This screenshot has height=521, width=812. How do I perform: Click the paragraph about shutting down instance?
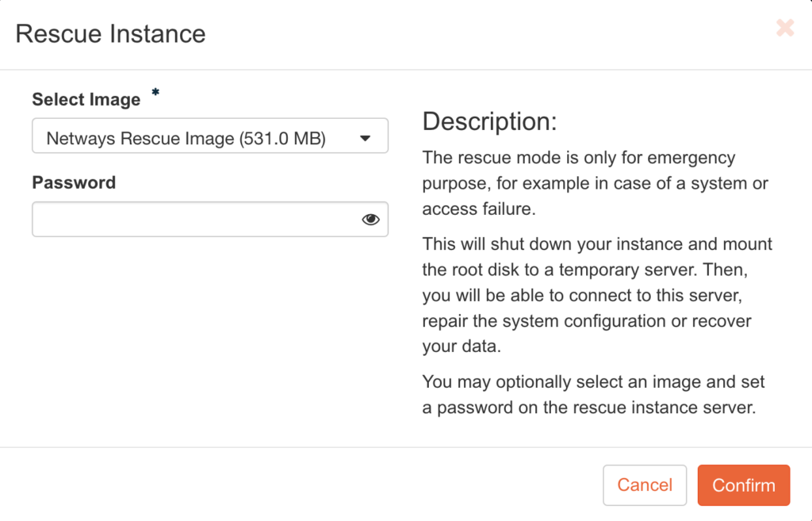coord(597,295)
